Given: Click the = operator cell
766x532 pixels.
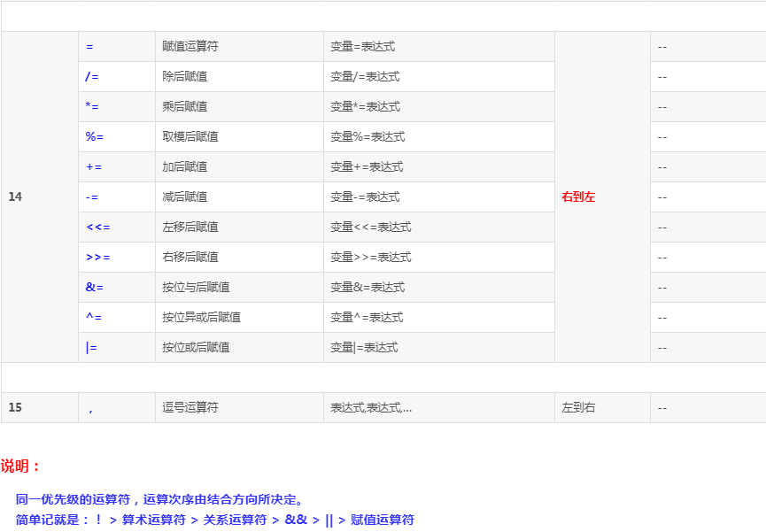Looking at the screenshot, I should pos(117,47).
